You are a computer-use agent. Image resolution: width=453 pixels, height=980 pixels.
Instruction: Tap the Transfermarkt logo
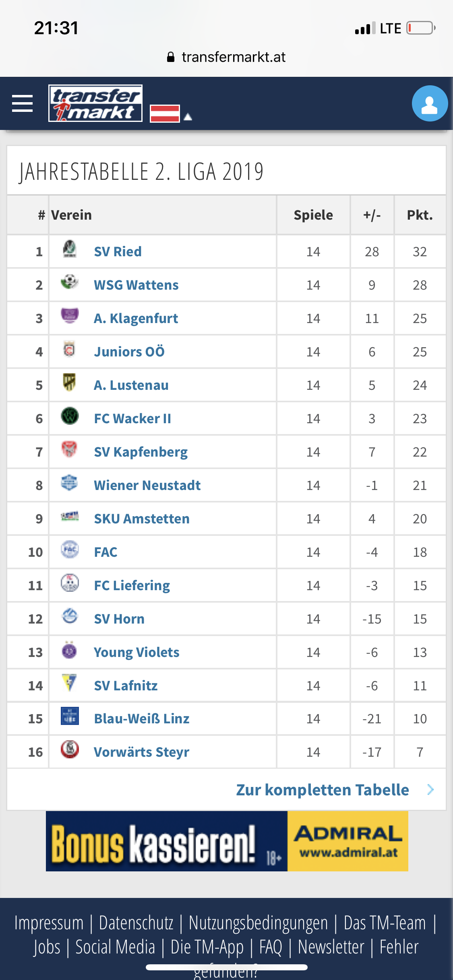tap(95, 103)
